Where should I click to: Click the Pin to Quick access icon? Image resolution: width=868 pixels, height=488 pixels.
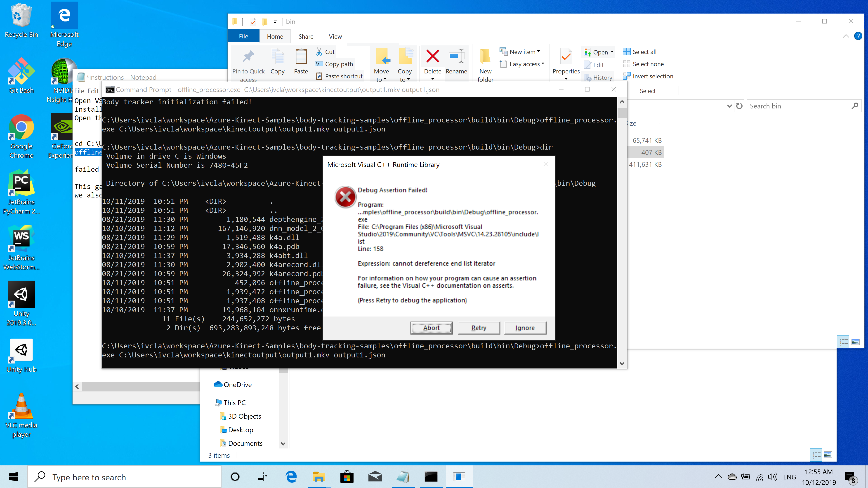pos(248,56)
